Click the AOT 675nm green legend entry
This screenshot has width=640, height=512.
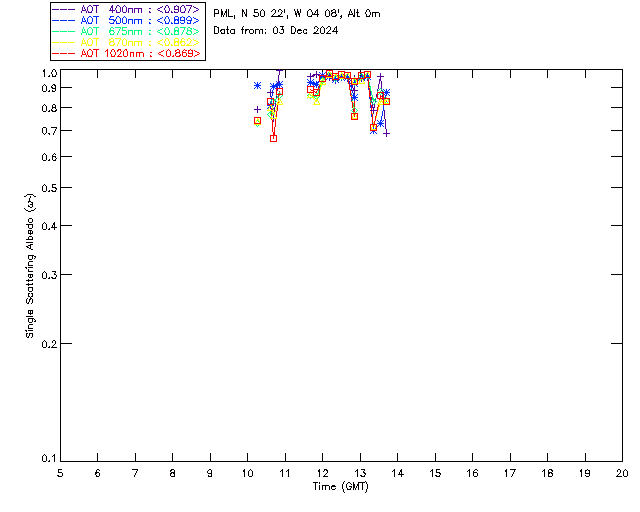pyautogui.click(x=126, y=31)
